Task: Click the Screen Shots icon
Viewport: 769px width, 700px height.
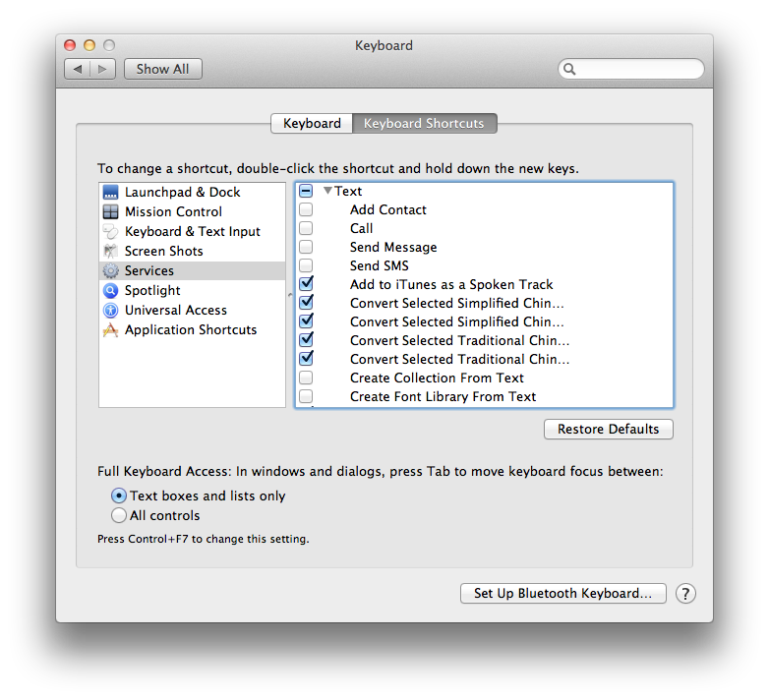Action: coord(111,251)
